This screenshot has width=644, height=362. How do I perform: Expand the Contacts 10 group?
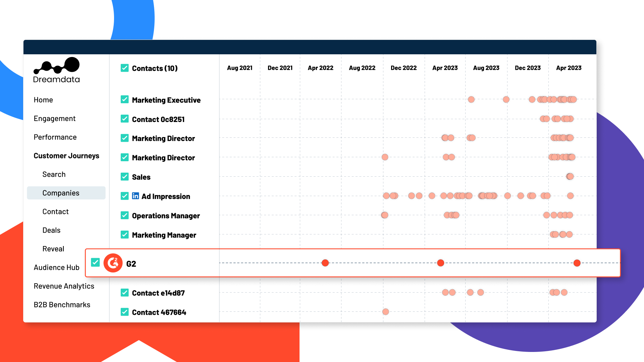pyautogui.click(x=155, y=68)
